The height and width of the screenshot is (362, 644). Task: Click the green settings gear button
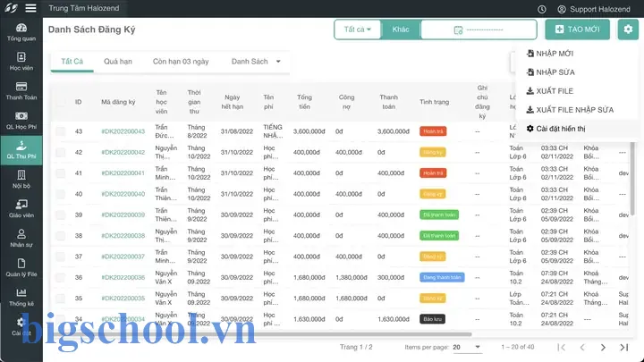pyautogui.click(x=628, y=29)
